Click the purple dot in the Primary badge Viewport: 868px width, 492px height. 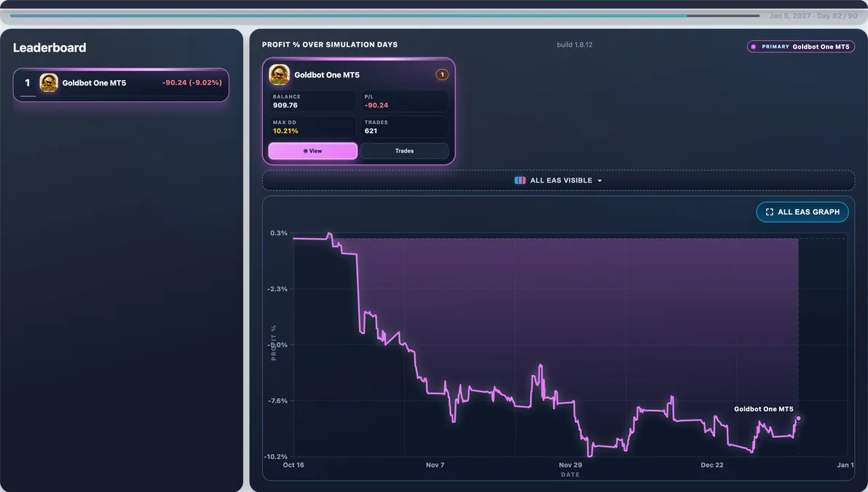(x=754, y=47)
